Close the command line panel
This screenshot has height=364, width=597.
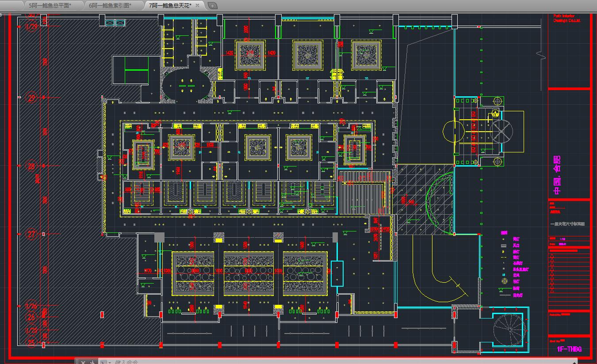pos(83,362)
